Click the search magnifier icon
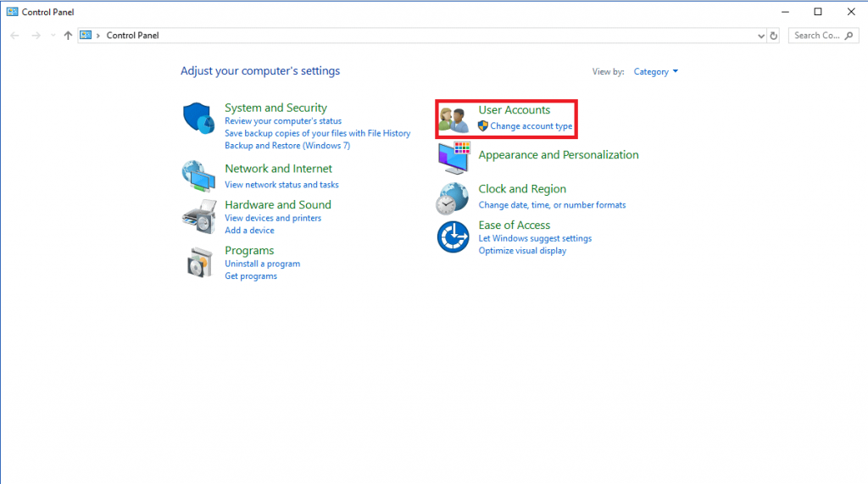This screenshot has height=484, width=868. (849, 36)
